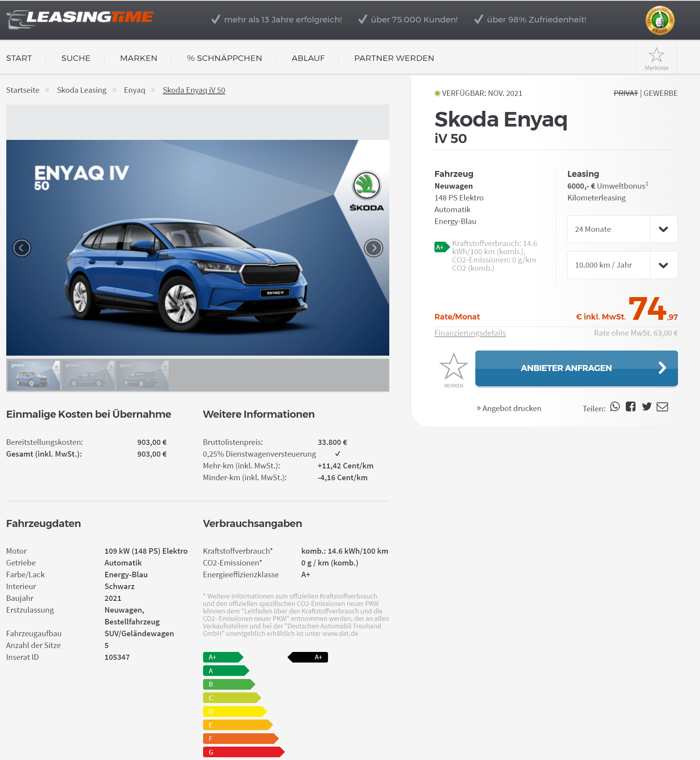Select the first car thumbnail
The height and width of the screenshot is (760, 700).
click(34, 375)
